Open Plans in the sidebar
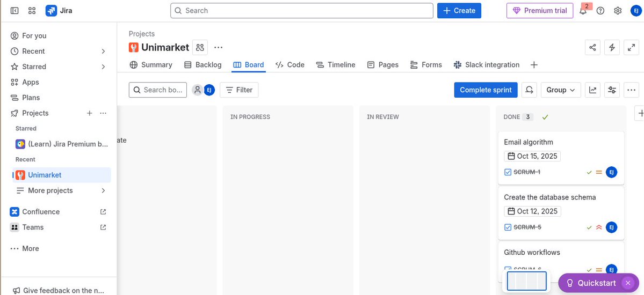Screen dimensions: 644x295 point(60,98)
